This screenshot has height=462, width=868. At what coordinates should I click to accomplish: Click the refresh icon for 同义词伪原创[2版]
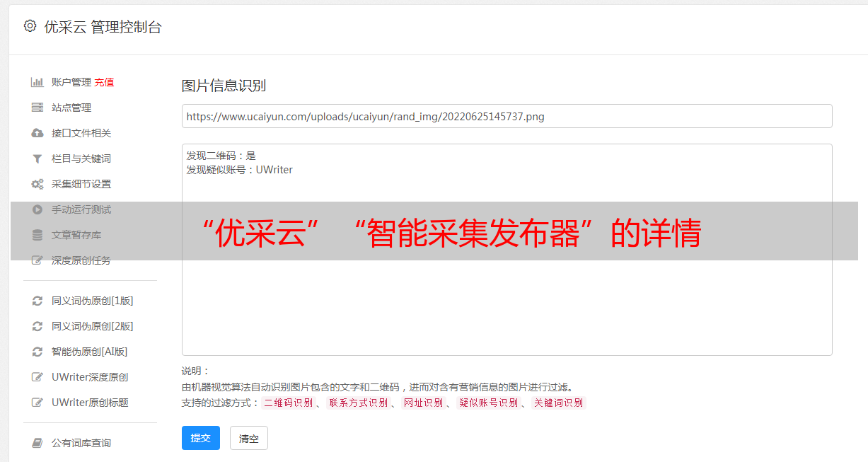pos(37,326)
